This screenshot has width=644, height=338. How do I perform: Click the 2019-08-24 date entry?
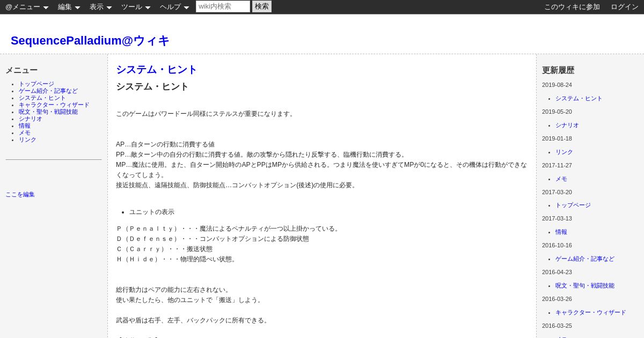click(557, 85)
